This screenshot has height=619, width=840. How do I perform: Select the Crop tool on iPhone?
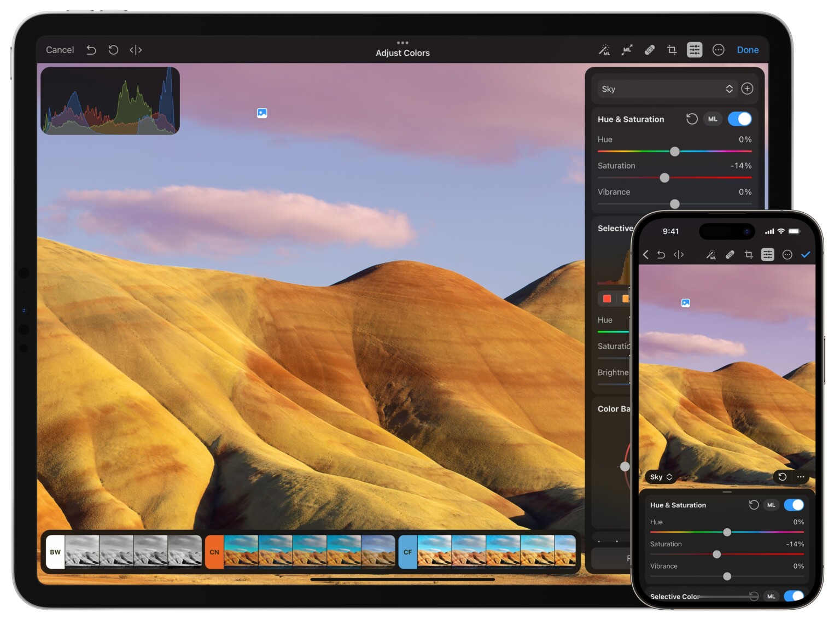(x=749, y=254)
